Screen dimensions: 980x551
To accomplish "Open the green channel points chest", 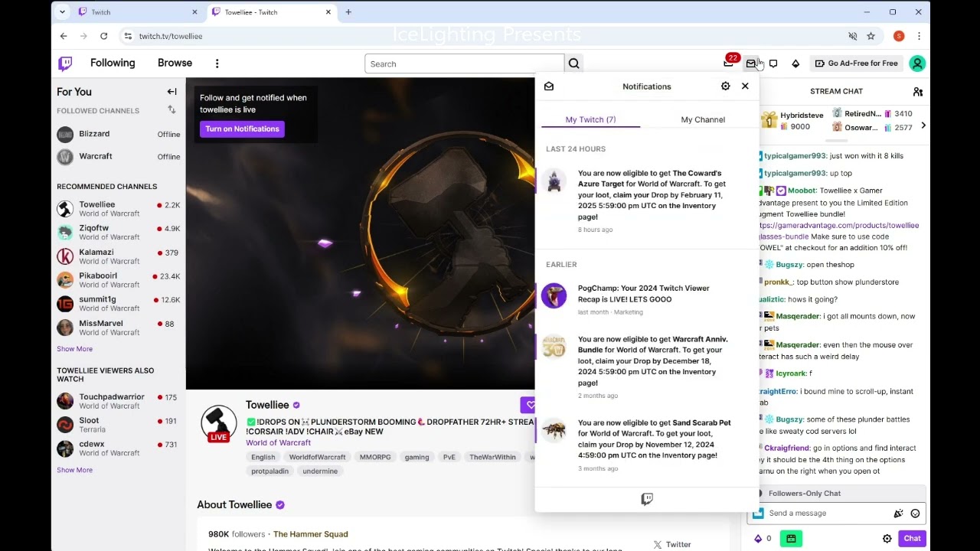I will click(x=791, y=539).
